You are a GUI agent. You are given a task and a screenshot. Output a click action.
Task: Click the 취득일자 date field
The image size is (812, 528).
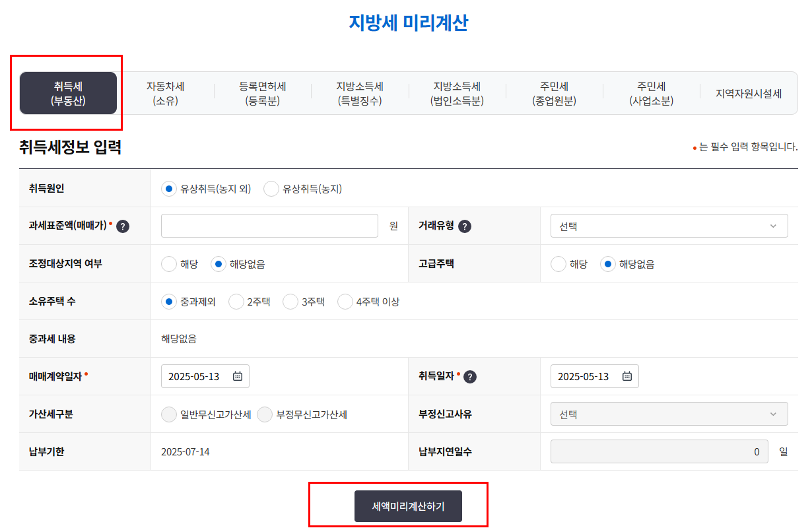point(595,376)
